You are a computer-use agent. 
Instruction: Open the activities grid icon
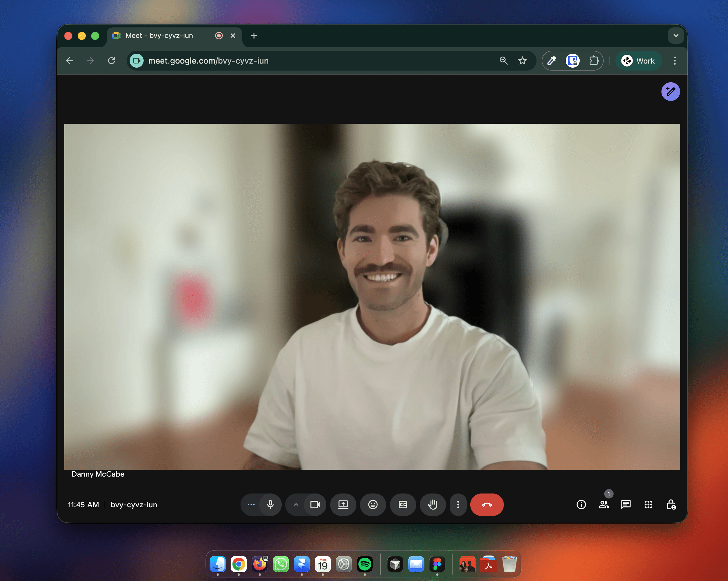coord(648,504)
